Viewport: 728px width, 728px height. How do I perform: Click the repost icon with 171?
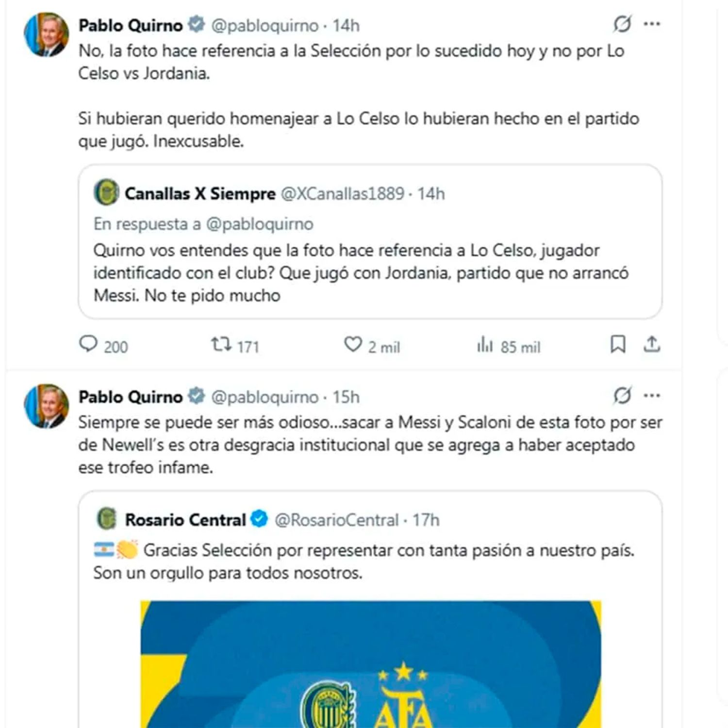[221, 345]
